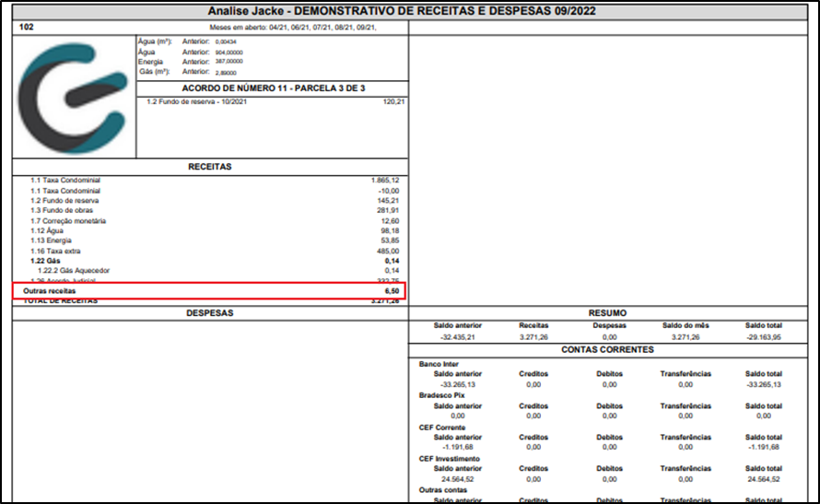Click the '1.2 Fundo de reserva - 10/2021' entry
Screen dimensions: 820x504
coord(196,102)
